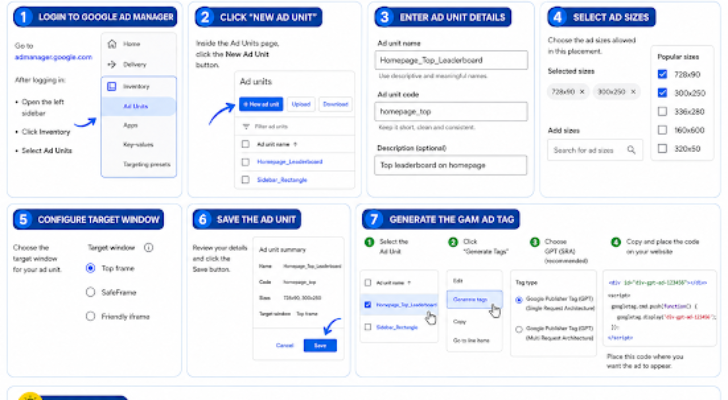
Task: Click the Search for ad sizes field
Action: point(595,150)
